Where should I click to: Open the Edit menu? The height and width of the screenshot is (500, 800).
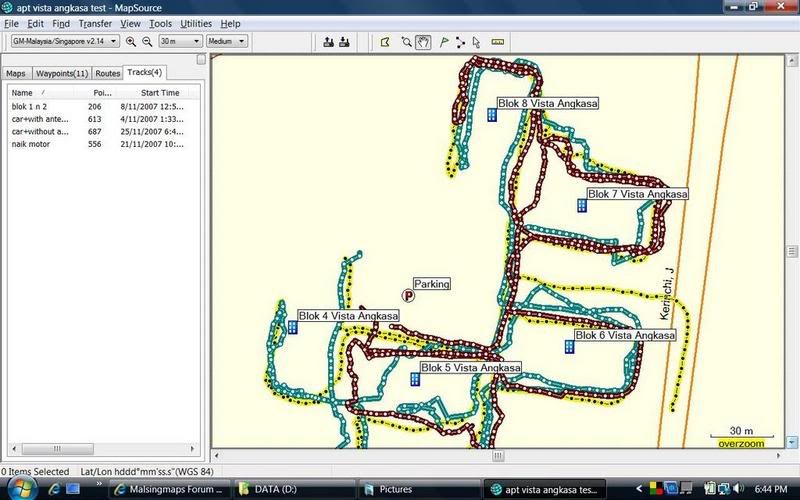click(35, 23)
